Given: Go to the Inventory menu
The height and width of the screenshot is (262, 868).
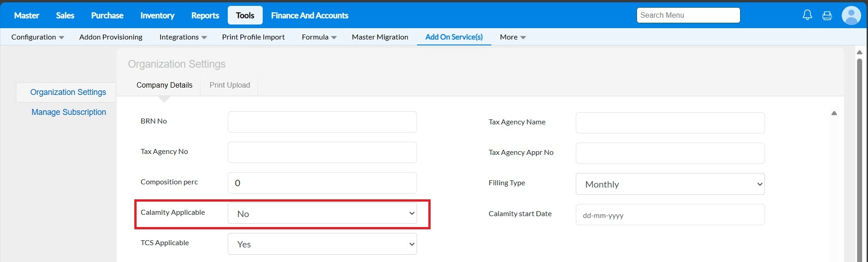Looking at the screenshot, I should click(x=157, y=15).
